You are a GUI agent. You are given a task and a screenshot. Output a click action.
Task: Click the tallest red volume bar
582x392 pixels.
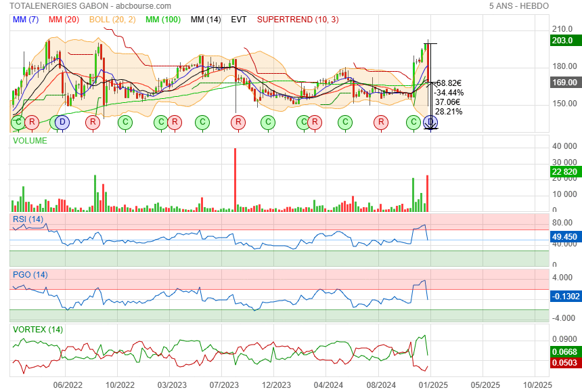[235, 180]
